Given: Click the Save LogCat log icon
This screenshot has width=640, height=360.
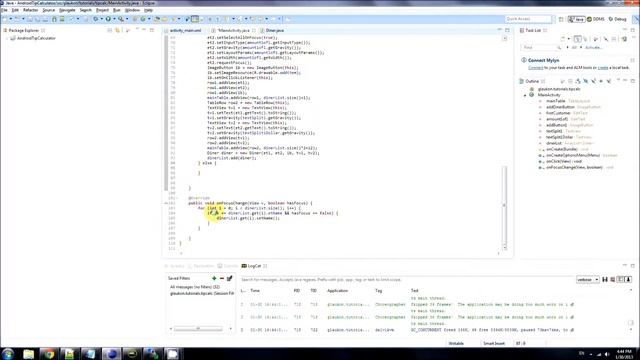Looking at the screenshot, I should 605,280.
